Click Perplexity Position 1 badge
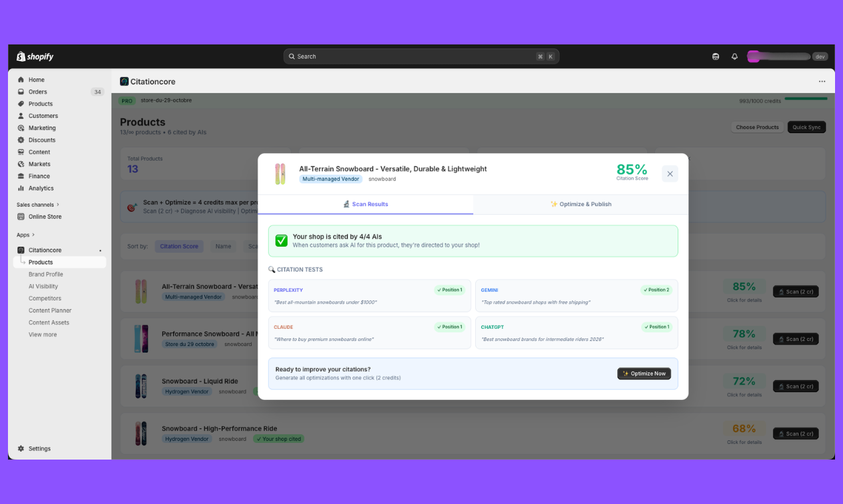Screen dimensions: 843x504 [x=449, y=290]
